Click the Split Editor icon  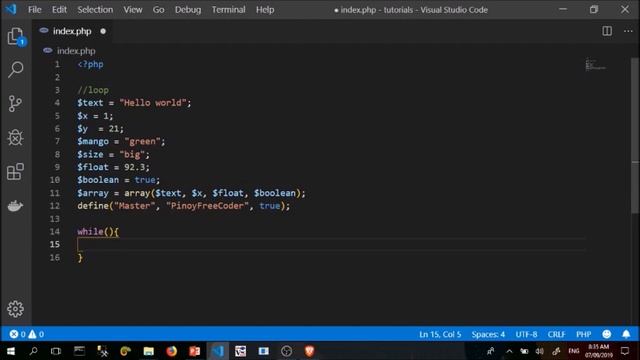pyautogui.click(x=607, y=31)
